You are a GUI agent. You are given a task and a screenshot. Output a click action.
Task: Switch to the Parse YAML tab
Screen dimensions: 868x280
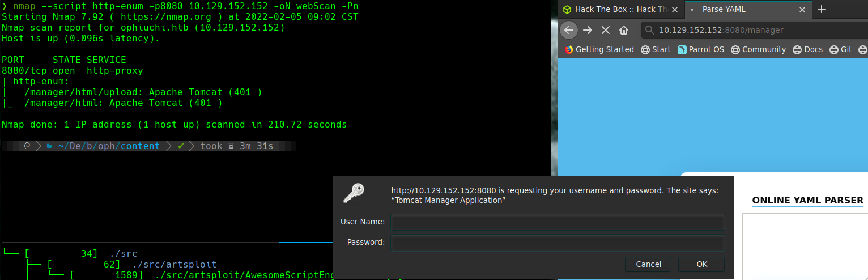click(x=748, y=9)
